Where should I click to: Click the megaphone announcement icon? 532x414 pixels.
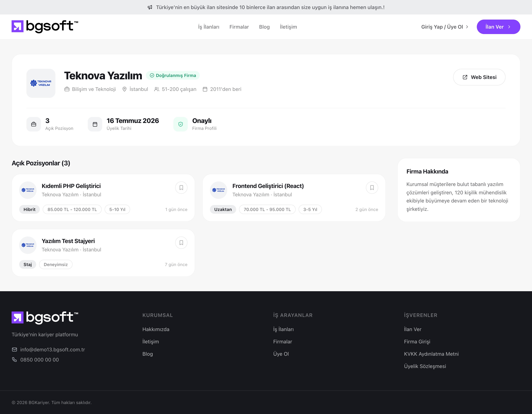pos(150,7)
